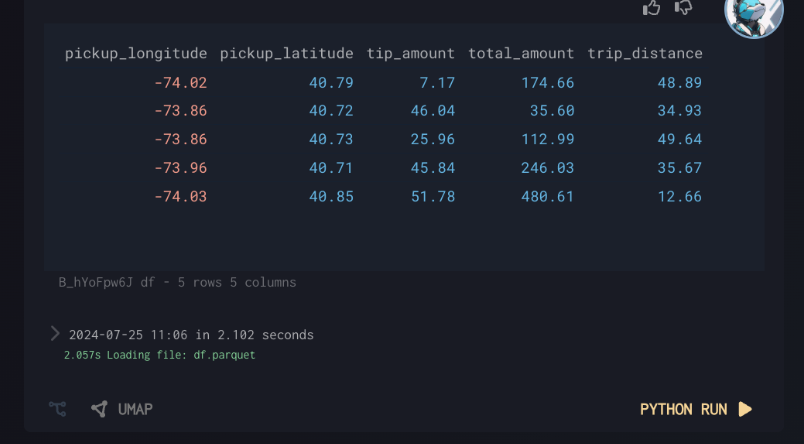Click the play arrow next to PYTHON RUN
This screenshot has height=444, width=804.
(x=745, y=409)
